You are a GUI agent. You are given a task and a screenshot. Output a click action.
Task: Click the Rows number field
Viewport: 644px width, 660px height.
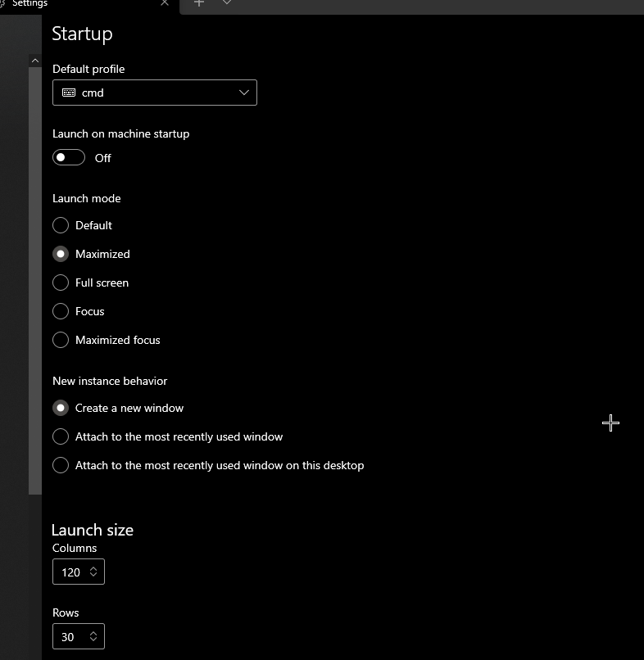(x=79, y=636)
